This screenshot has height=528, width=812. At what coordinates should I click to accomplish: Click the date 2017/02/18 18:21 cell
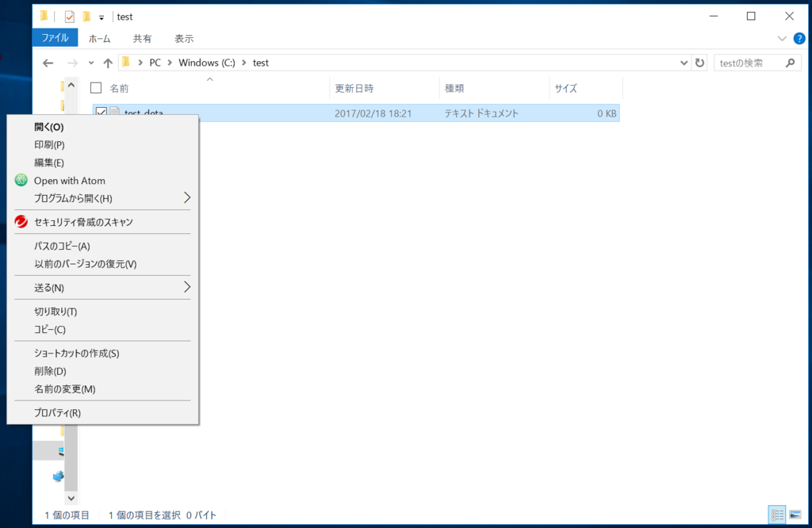point(373,113)
